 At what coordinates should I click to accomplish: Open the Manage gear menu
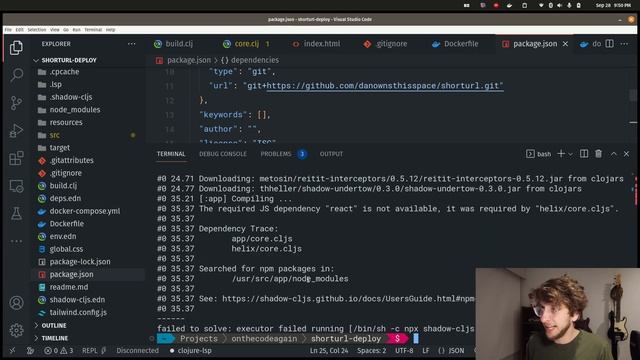coord(16,330)
